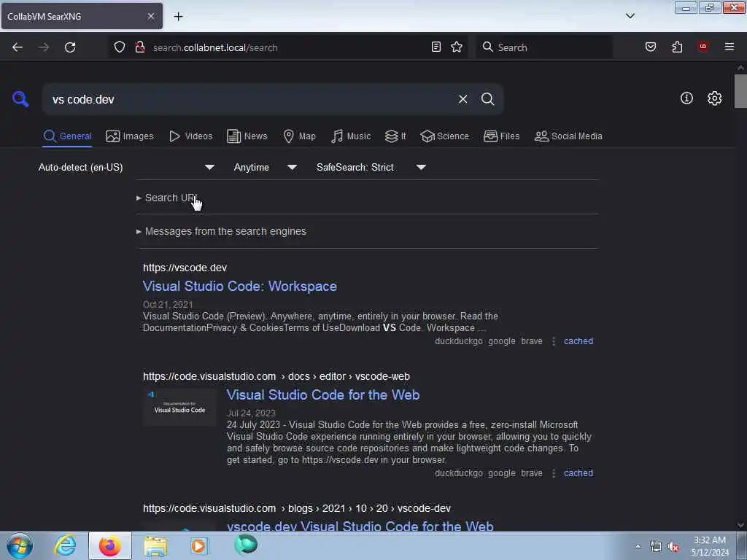The width and height of the screenshot is (747, 560).
Task: Switch to the Files category tab
Action: coord(501,136)
